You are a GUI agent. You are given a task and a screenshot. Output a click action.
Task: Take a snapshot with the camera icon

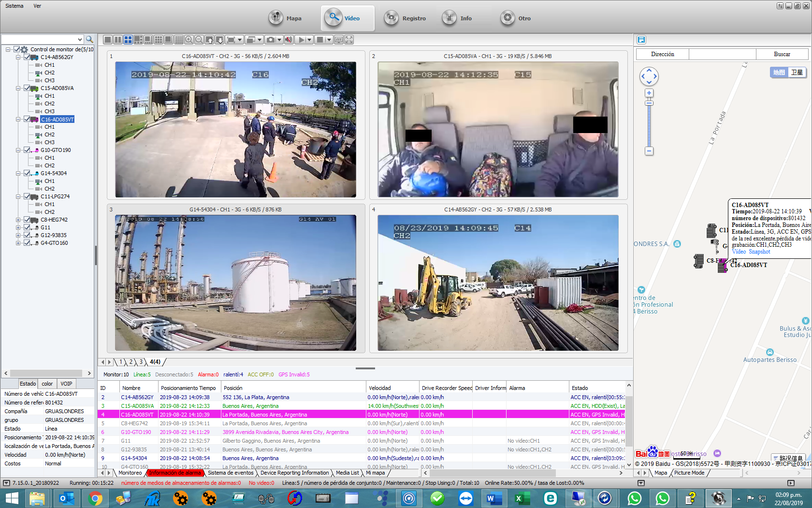271,40
